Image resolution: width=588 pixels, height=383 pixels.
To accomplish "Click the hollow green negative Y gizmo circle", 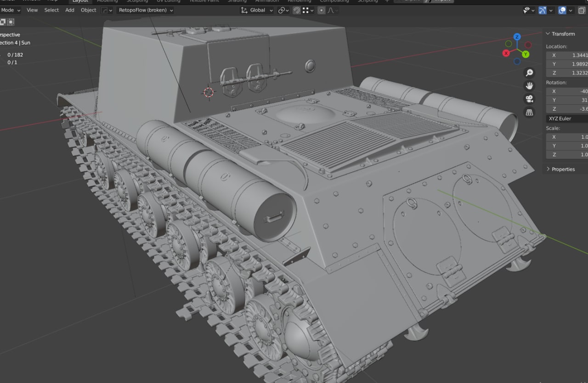I will (509, 44).
